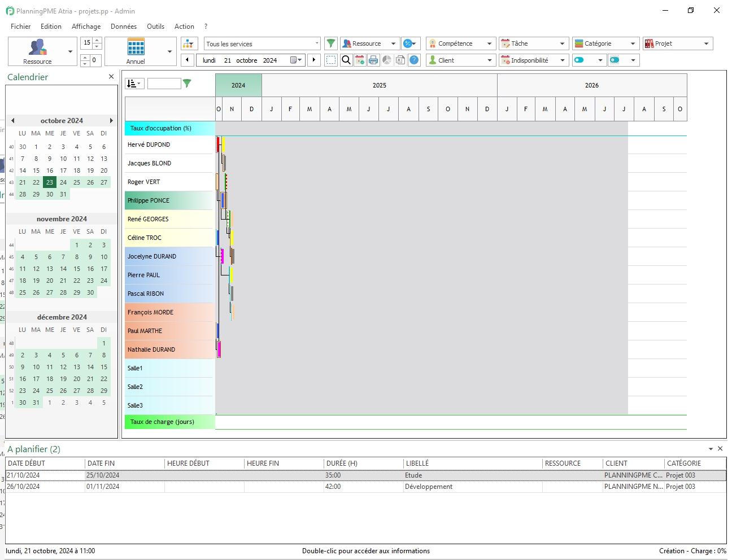
Task: Close the A planifier panel
Action: pos(720,448)
